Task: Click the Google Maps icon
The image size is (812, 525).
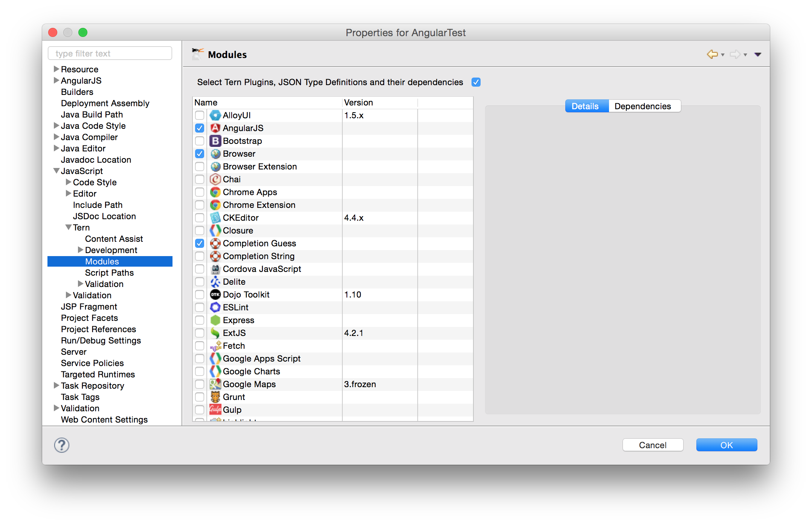Action: pos(215,384)
